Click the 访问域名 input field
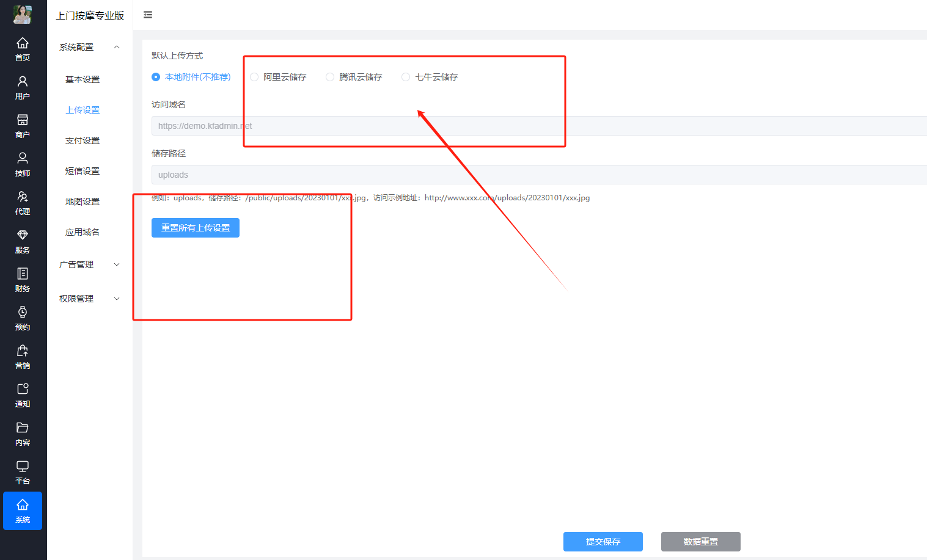 [539, 126]
